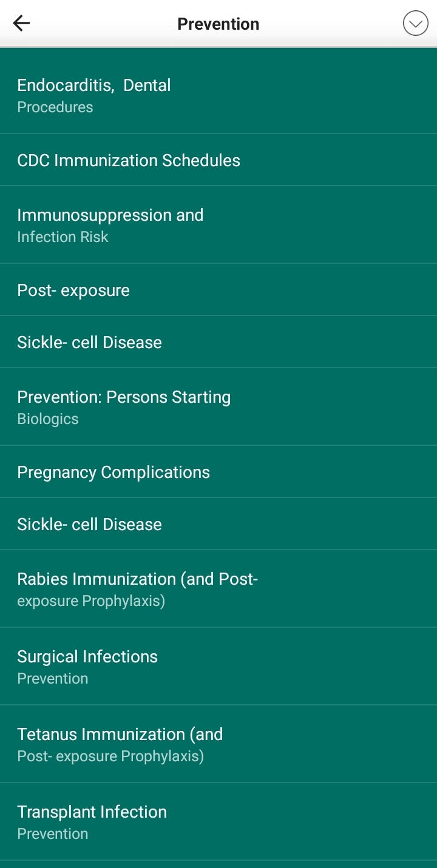Viewport: 437px width, 868px height.
Task: Open Transplant Infection topic
Action: [92, 812]
